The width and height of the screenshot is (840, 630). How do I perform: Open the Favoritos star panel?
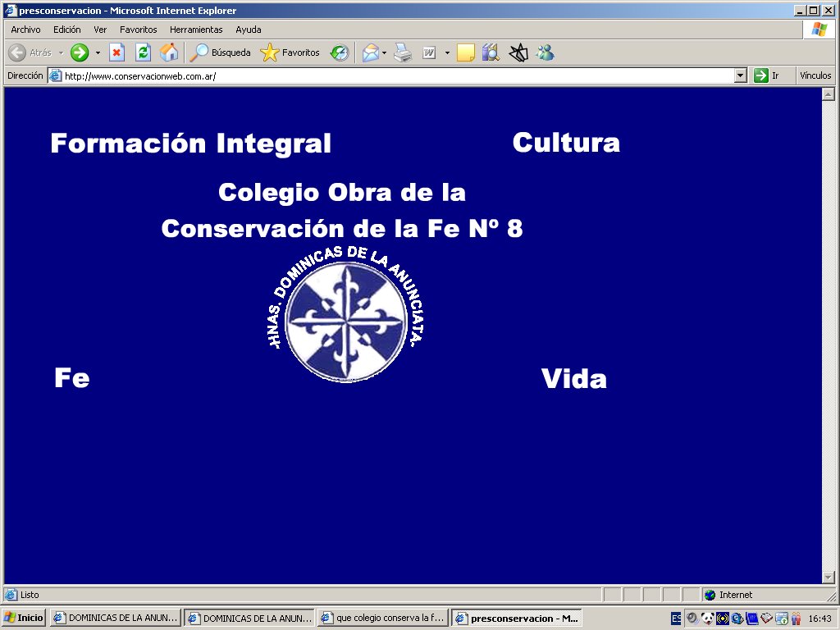290,52
